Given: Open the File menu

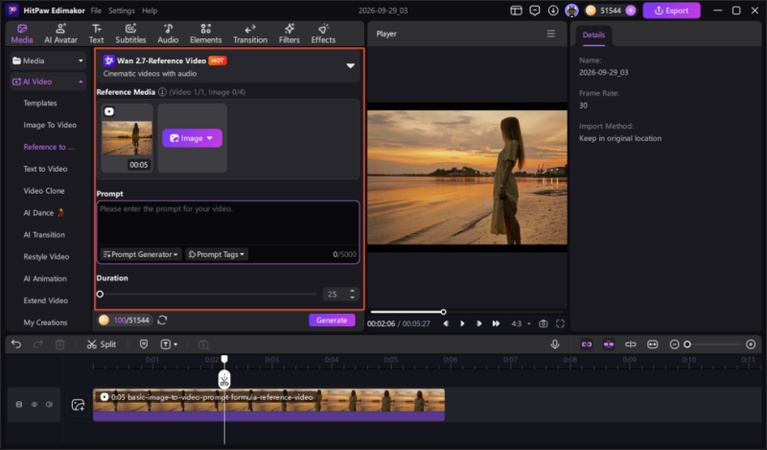Looking at the screenshot, I should (96, 10).
